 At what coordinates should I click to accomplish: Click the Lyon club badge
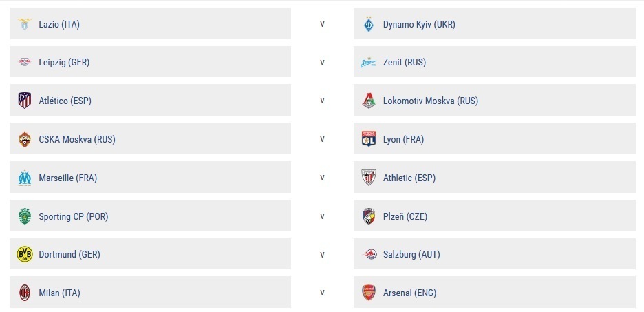click(368, 139)
